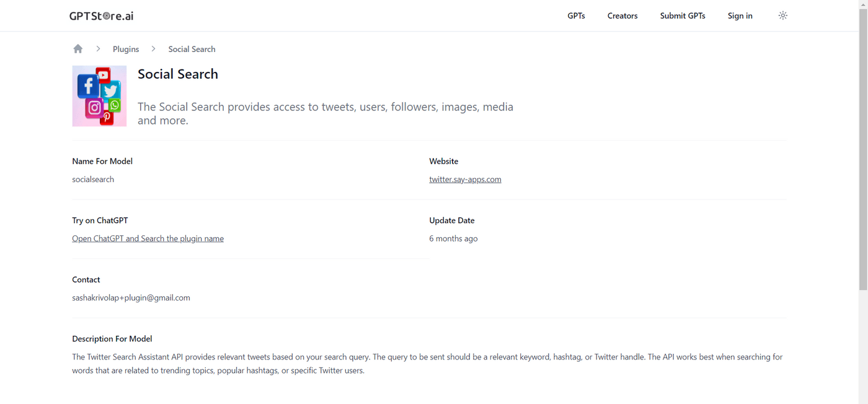Navigate to the GPTs menu item

point(576,15)
